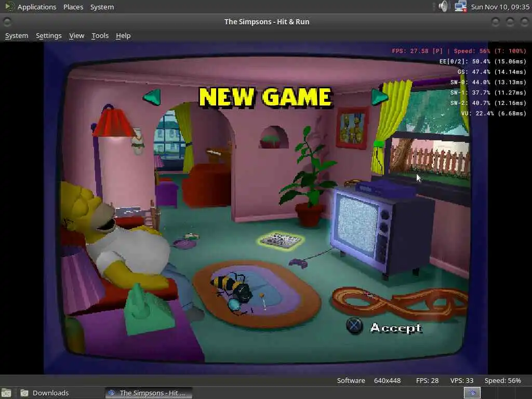
Task: Click the VPS: 33 status entry
Action: tap(461, 381)
